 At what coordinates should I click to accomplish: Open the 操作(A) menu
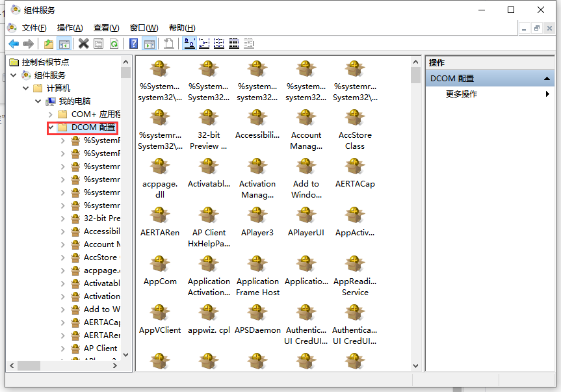pos(70,28)
